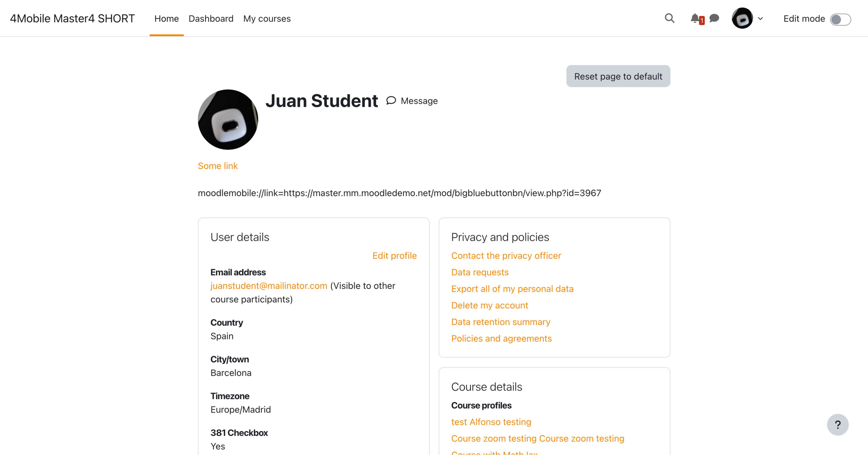
Task: Open juanstudent@mailinator.com email link
Action: click(x=269, y=286)
